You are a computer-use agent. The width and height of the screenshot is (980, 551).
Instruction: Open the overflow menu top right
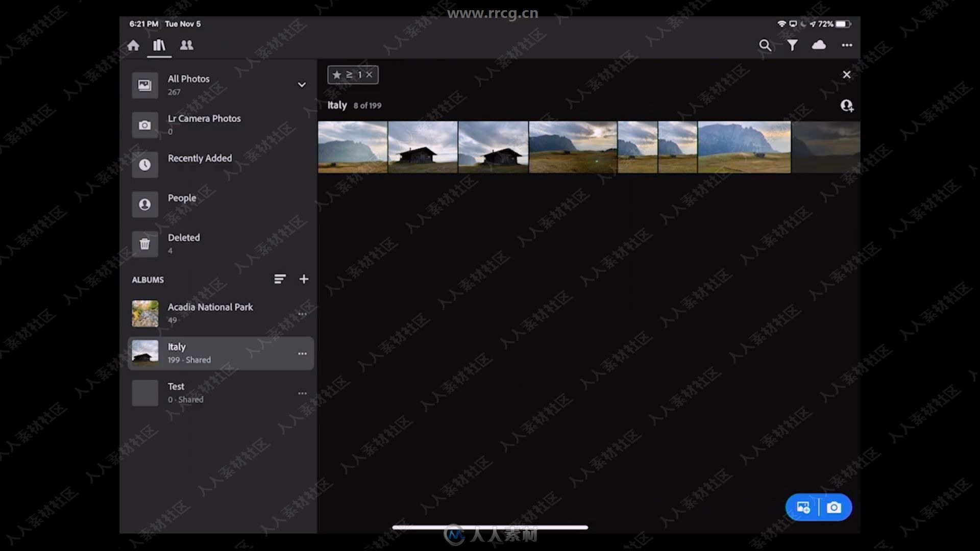coord(847,45)
